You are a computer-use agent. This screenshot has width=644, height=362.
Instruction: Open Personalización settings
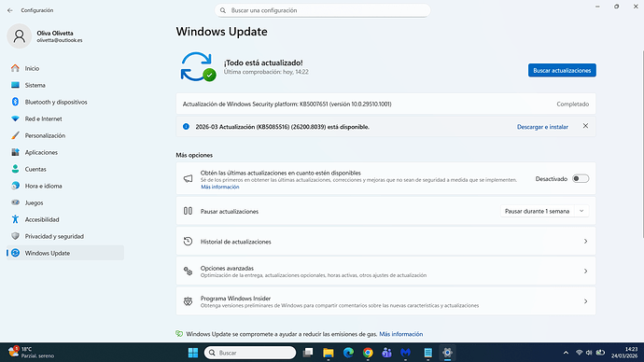(65, 135)
